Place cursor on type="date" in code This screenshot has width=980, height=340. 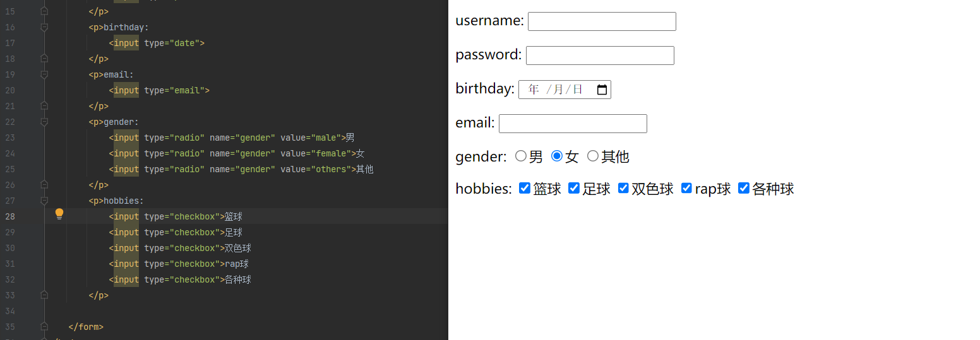(x=172, y=43)
